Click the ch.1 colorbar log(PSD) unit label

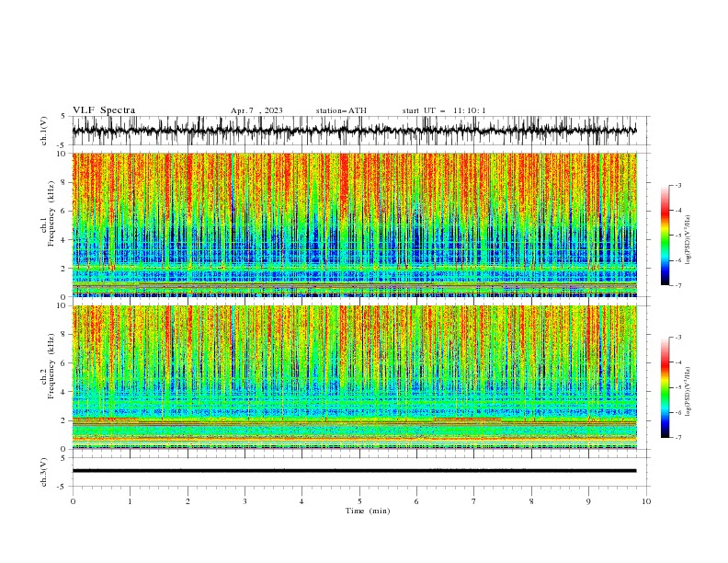pyautogui.click(x=688, y=240)
